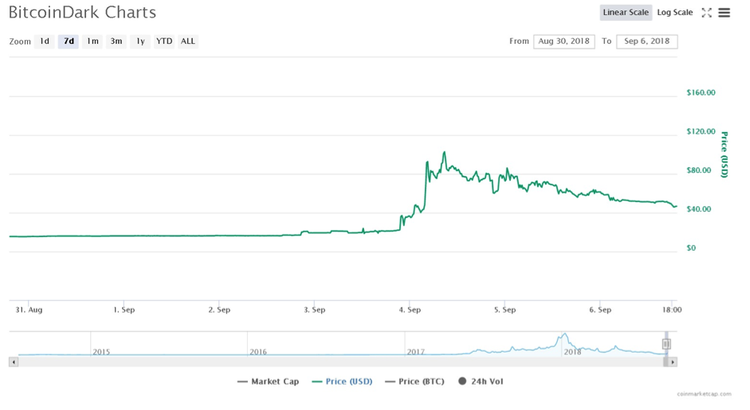The image size is (750, 410).
Task: Set zoom to 1d
Action: point(44,41)
